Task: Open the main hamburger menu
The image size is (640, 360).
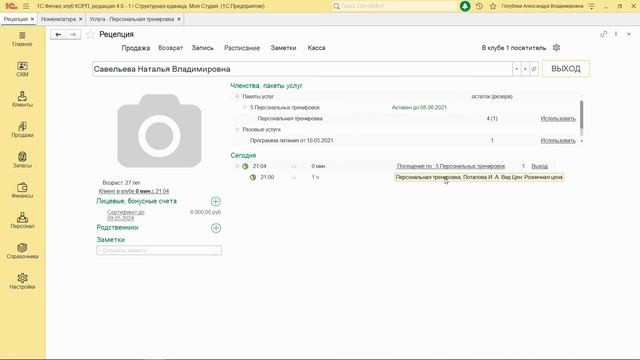Action: [26, 6]
